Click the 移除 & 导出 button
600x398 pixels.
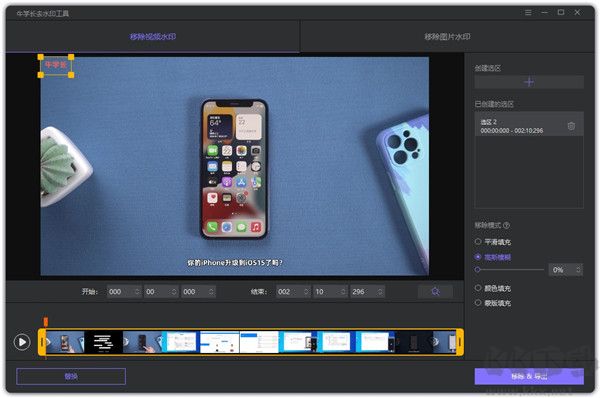pyautogui.click(x=529, y=376)
